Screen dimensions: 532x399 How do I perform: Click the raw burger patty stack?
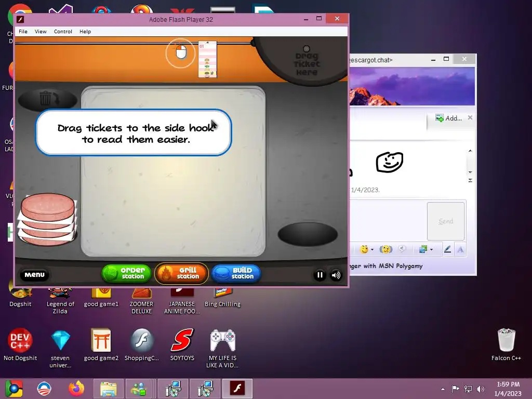coord(48,219)
